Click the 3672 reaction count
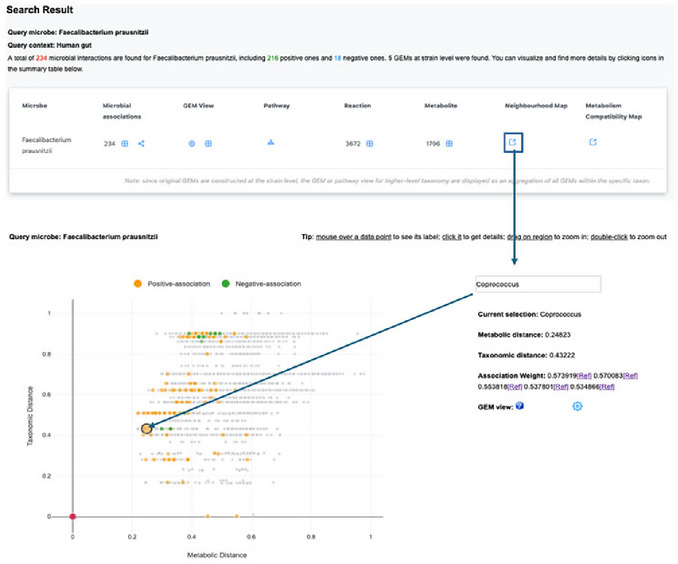Image resolution: width=678 pixels, height=564 pixels. point(353,144)
